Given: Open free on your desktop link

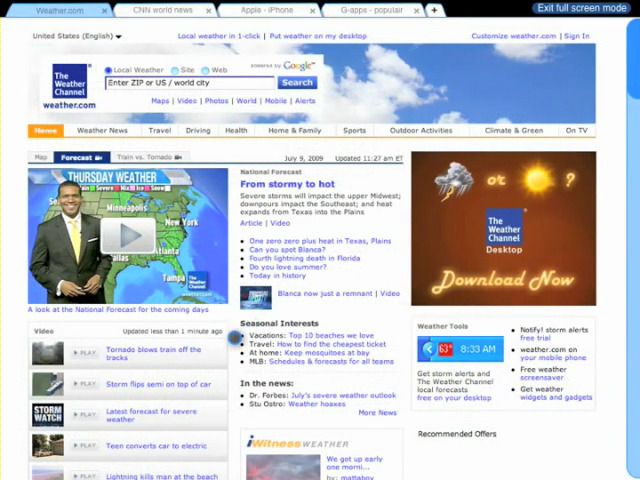Looking at the screenshot, I should [454, 398].
